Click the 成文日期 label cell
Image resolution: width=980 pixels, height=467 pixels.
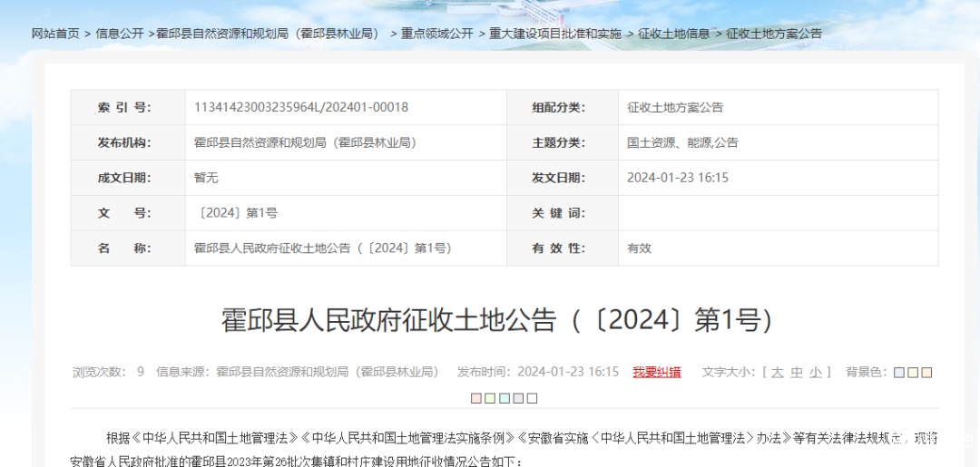click(x=128, y=178)
